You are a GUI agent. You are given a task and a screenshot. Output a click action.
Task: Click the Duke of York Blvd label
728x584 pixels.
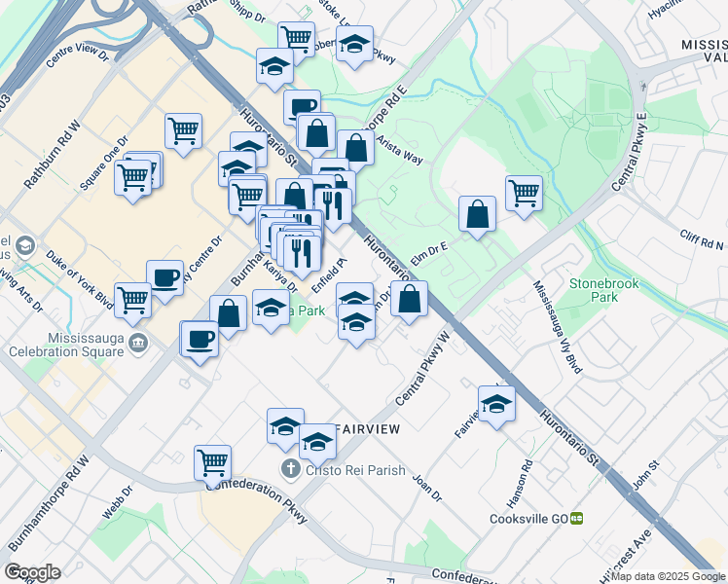[x=79, y=280]
